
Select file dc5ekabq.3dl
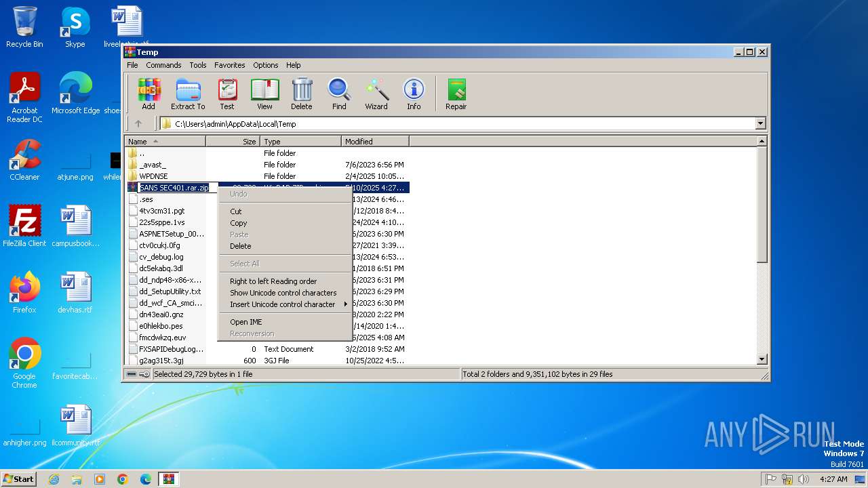coord(161,268)
